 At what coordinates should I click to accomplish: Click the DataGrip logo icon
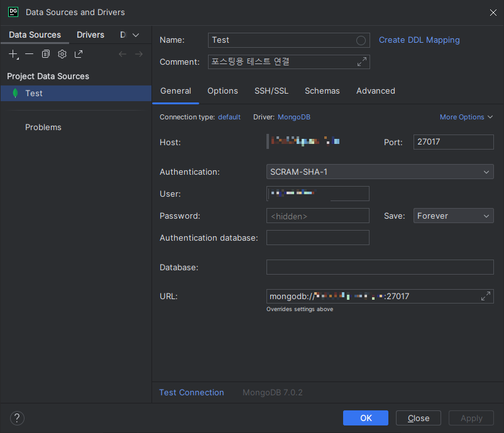13,12
